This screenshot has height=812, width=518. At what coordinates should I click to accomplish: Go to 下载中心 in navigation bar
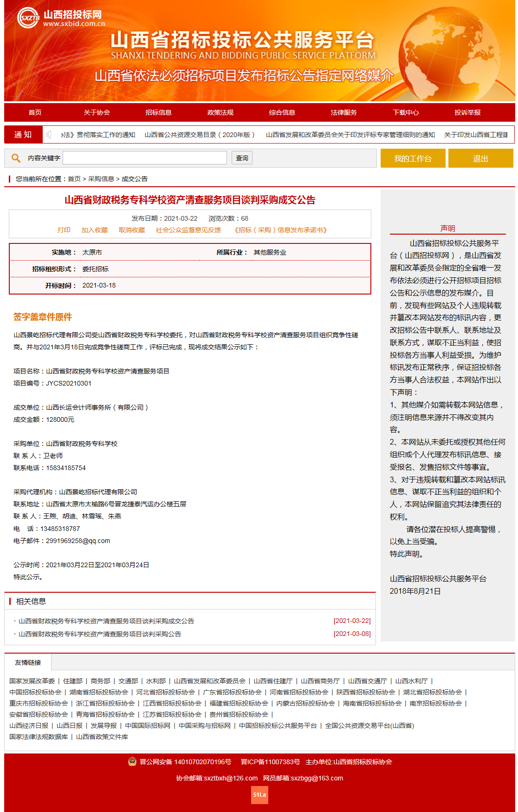tap(405, 112)
